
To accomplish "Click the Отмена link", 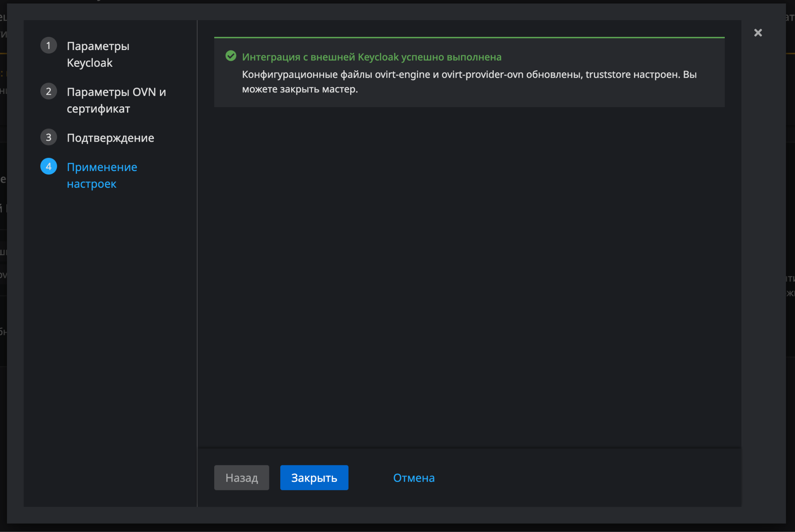I will tap(413, 478).
